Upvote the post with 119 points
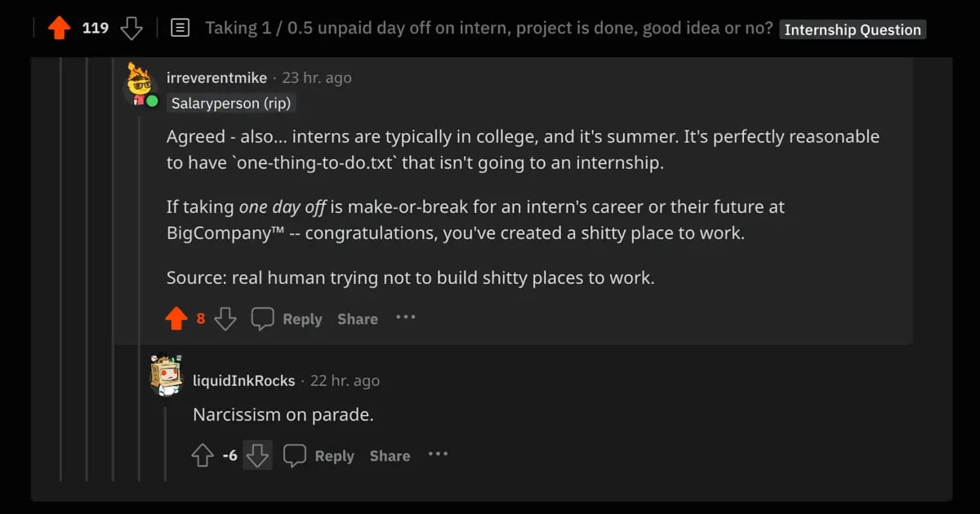This screenshot has height=514, width=980. point(60,29)
